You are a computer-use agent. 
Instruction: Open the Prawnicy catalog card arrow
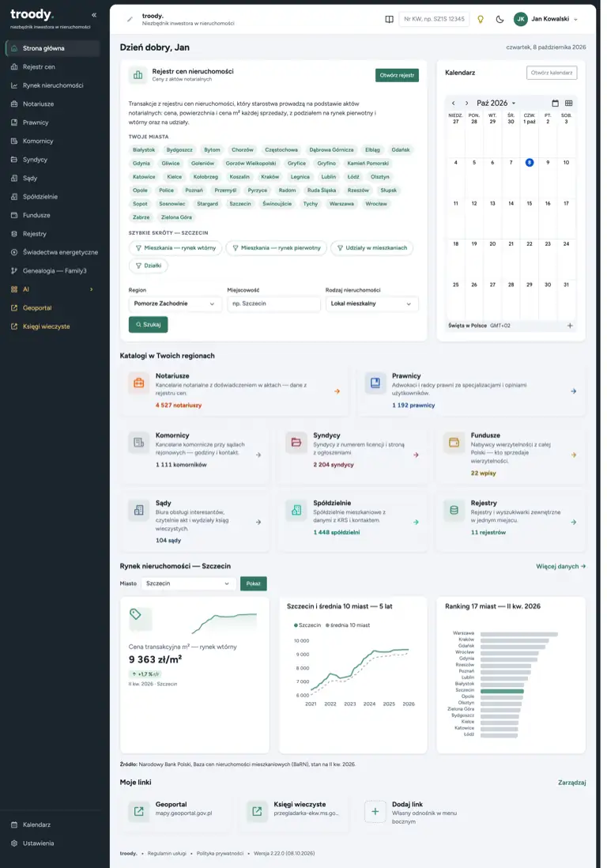(x=573, y=391)
